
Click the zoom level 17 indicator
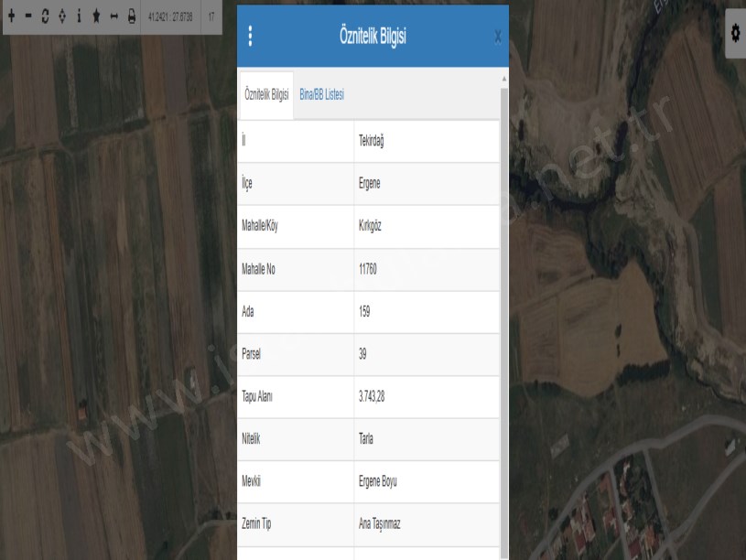pos(211,16)
